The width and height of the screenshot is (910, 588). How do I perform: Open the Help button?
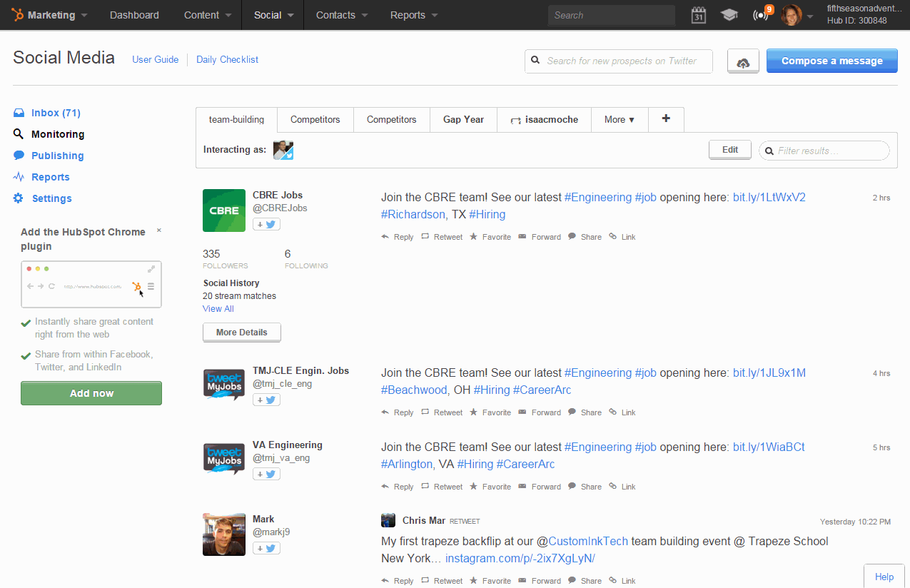tap(884, 577)
